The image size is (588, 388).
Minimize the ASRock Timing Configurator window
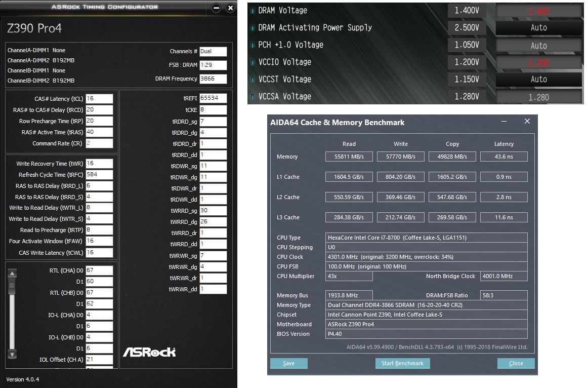217,8
